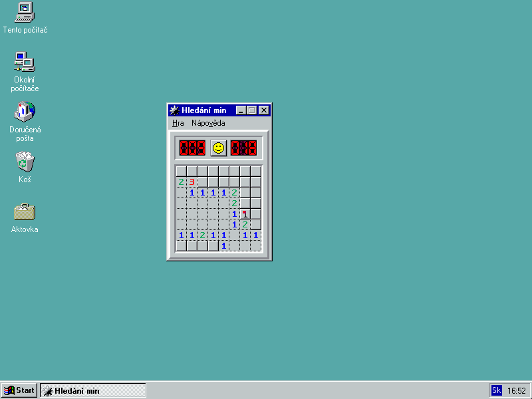The width and height of the screenshot is (532, 399).
Task: Open the Nápověda menu
Action: pos(208,123)
